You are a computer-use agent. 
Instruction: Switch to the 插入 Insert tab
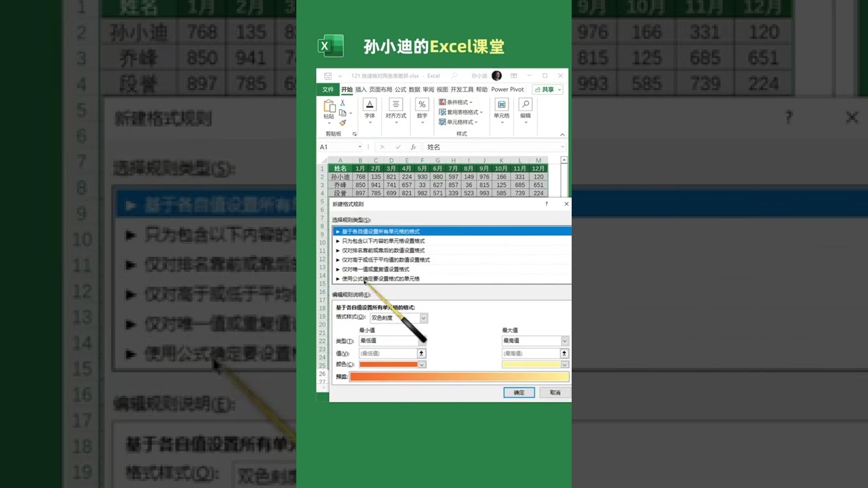361,89
